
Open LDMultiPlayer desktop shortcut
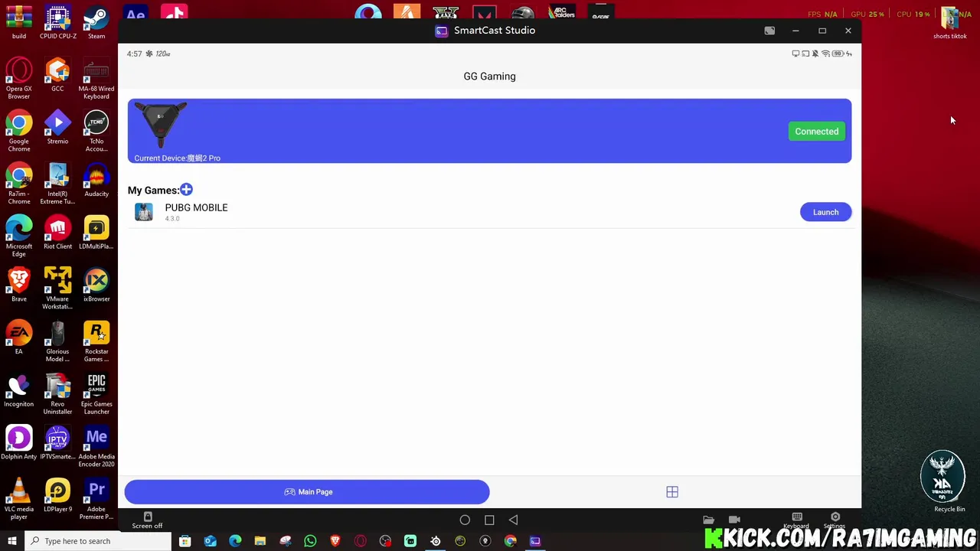pyautogui.click(x=96, y=233)
